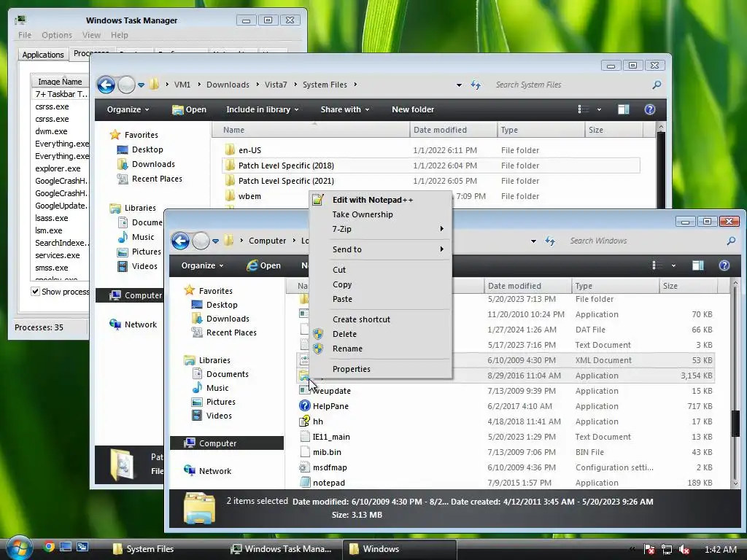This screenshot has height=560, width=747.
Task: Click Show desktop icon in quick launch
Action: click(65, 547)
